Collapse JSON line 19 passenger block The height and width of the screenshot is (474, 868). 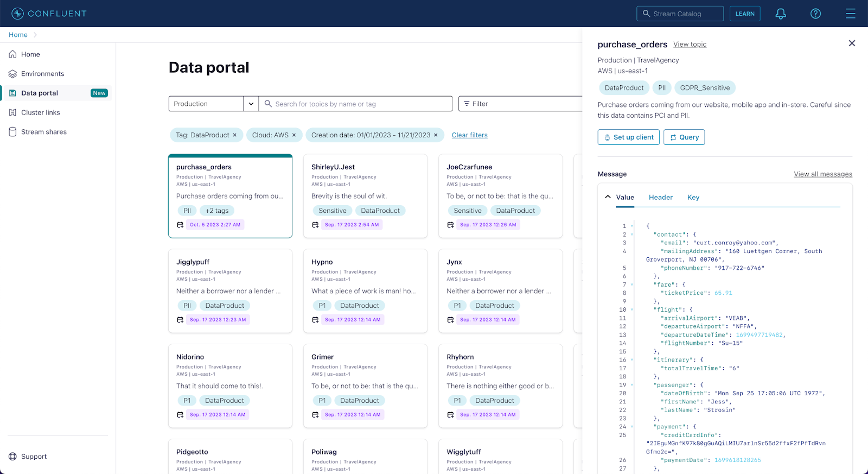tap(632, 385)
